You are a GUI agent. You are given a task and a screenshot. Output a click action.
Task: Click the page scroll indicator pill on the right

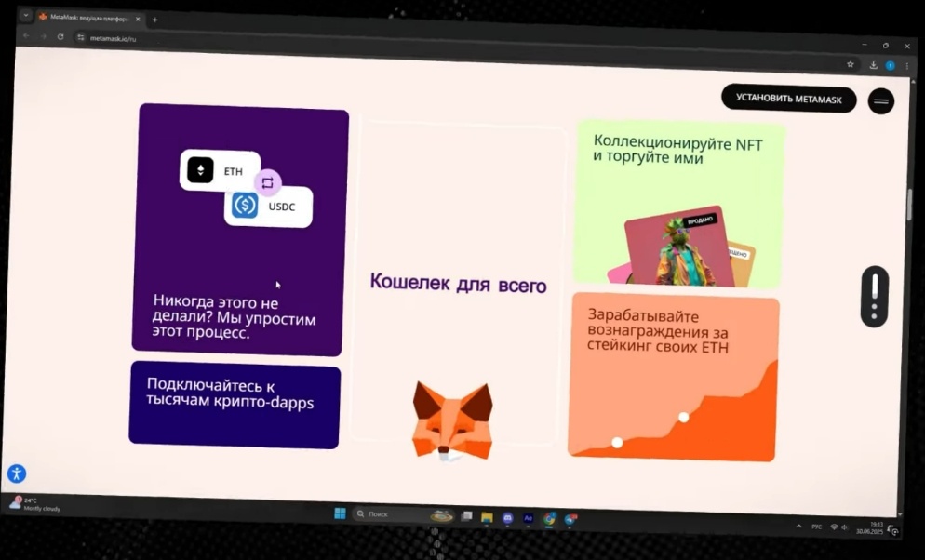pyautogui.click(x=874, y=298)
